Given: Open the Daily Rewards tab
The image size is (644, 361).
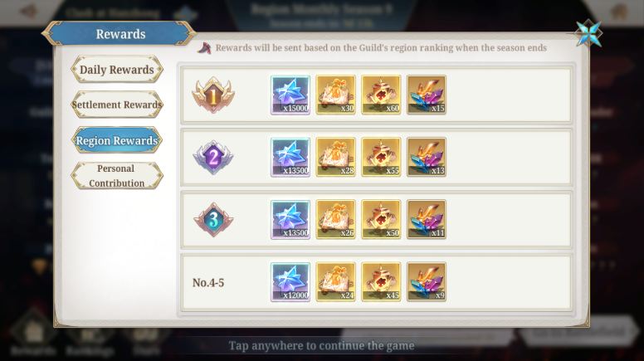Looking at the screenshot, I should point(117,69).
